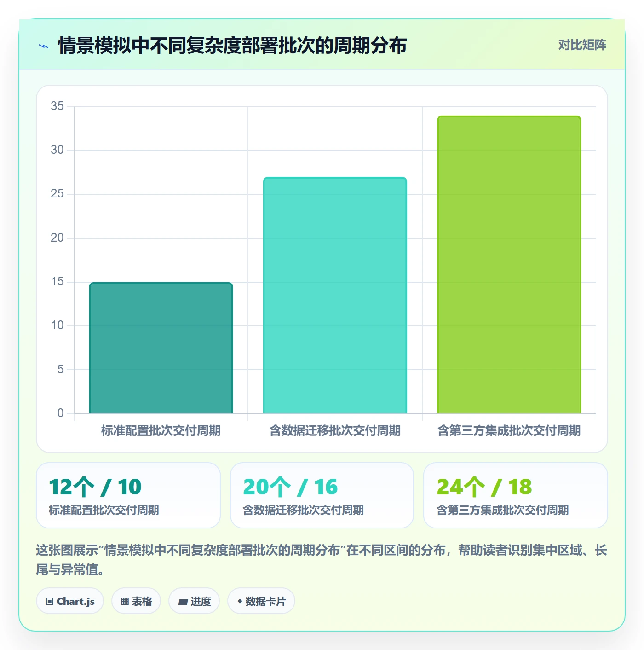Click the turquoise 含数据迁移批次交付周期 bar
Screen dimensions: 644x650
pos(335,295)
